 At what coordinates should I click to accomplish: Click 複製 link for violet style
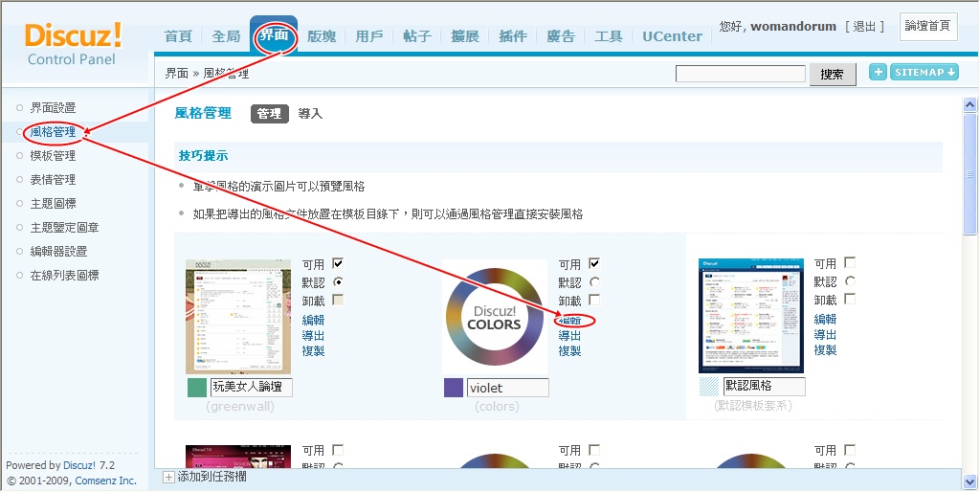[x=569, y=350]
